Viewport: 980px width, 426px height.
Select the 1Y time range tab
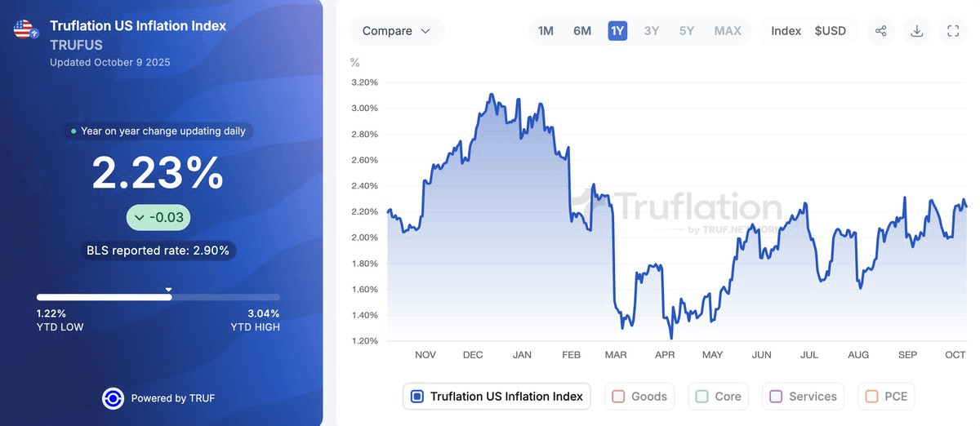[x=617, y=31]
